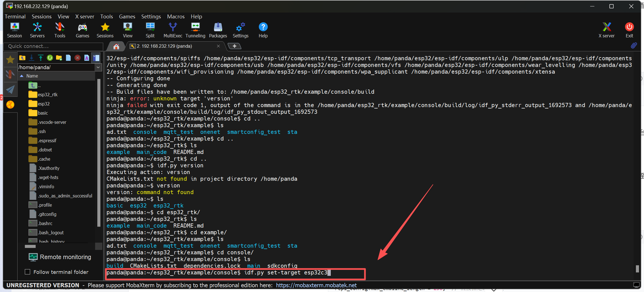Open the Macros menu
Screen dimensions: 644x292
176,16
